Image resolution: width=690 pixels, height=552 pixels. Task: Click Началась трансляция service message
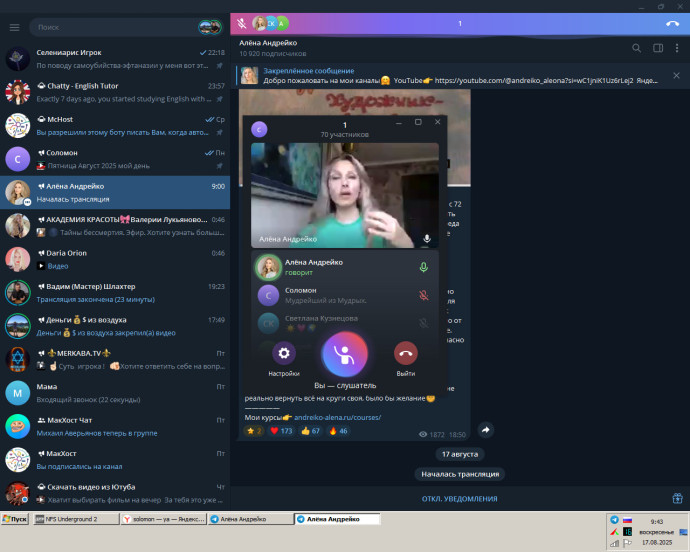click(460, 474)
